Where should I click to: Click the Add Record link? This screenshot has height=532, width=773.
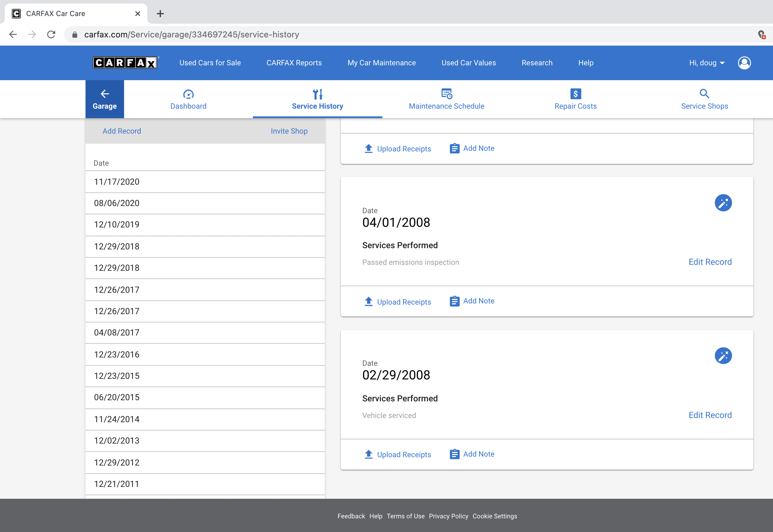tap(122, 131)
